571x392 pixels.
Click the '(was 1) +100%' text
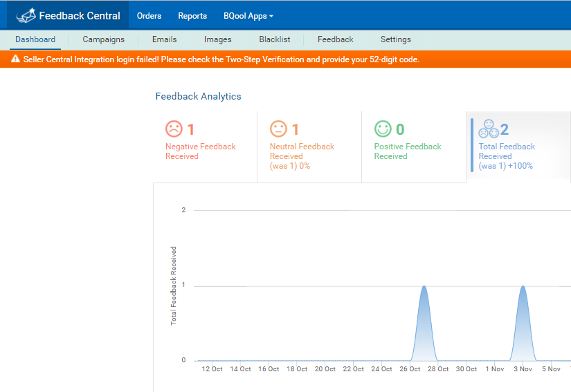pyautogui.click(x=505, y=166)
